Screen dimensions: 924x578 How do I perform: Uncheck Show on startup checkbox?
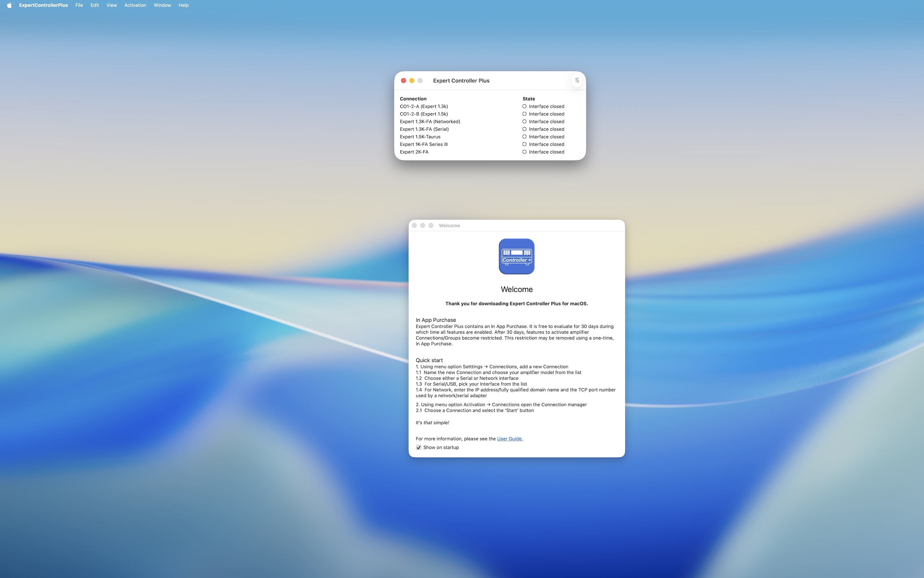pyautogui.click(x=418, y=447)
